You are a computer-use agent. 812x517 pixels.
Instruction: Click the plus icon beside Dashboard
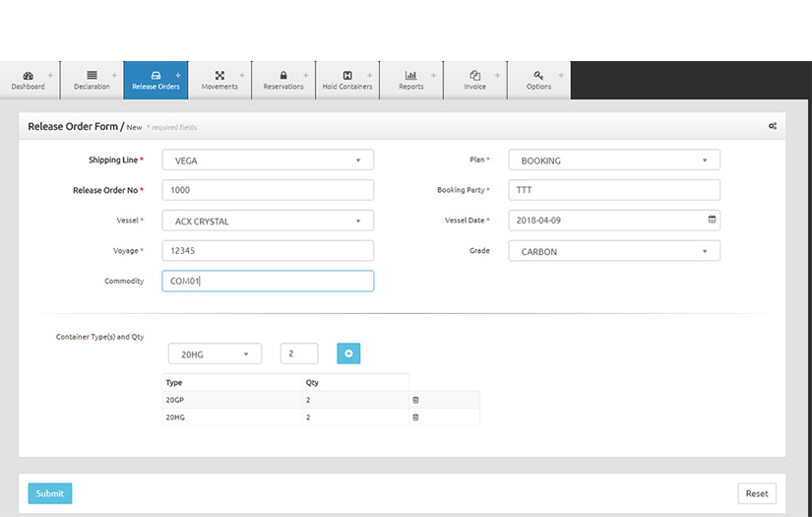coord(50,76)
